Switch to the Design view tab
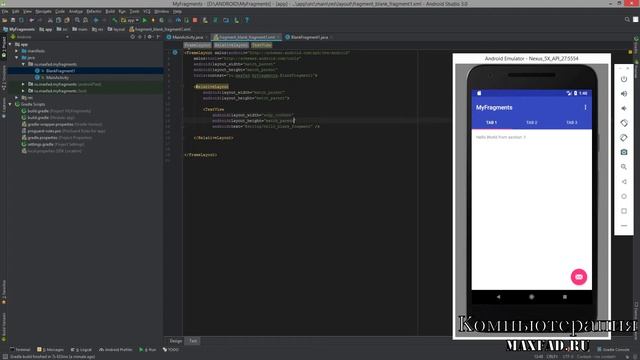Image resolution: width=640 pixels, height=360 pixels. pos(176,341)
